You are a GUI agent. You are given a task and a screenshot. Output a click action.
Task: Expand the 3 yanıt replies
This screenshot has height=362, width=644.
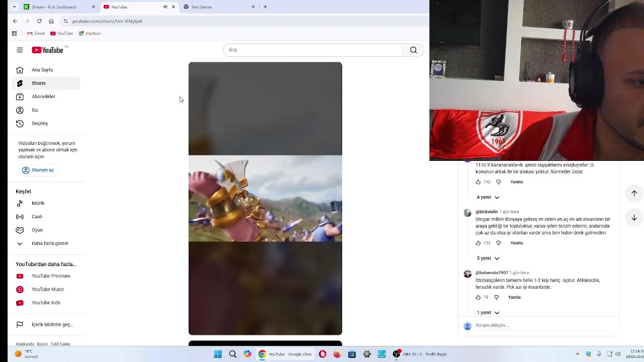tap(488, 258)
